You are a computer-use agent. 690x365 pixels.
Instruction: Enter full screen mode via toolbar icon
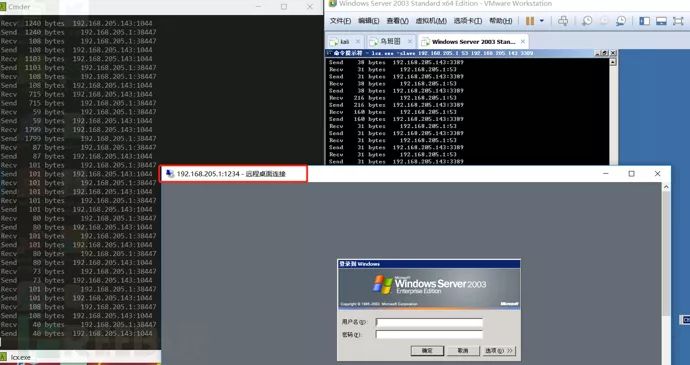point(678,21)
